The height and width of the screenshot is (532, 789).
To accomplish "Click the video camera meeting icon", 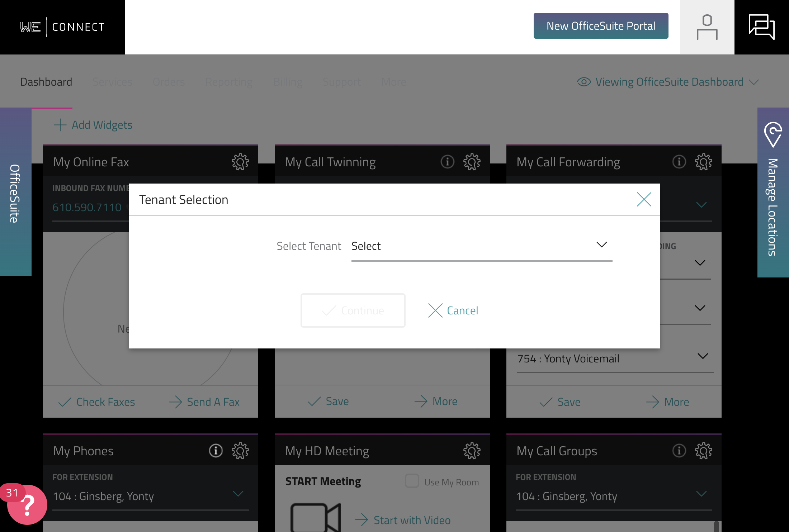I will point(315,517).
